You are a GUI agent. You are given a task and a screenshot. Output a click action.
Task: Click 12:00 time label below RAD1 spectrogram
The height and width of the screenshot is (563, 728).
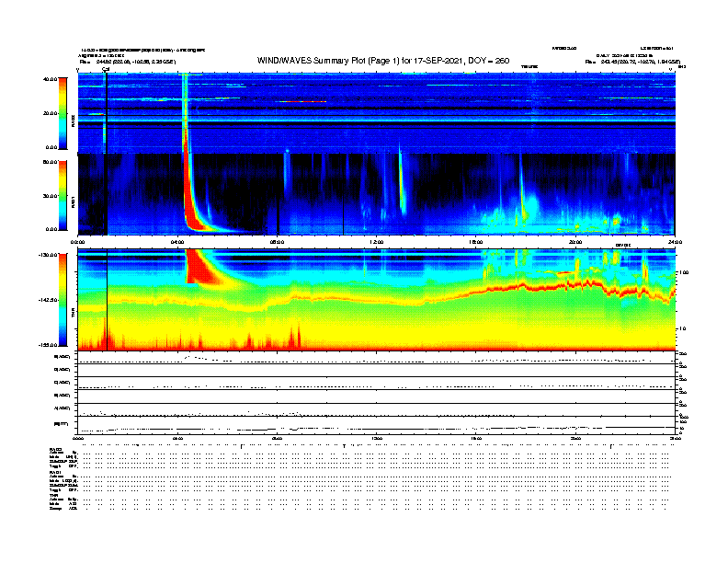click(x=377, y=242)
